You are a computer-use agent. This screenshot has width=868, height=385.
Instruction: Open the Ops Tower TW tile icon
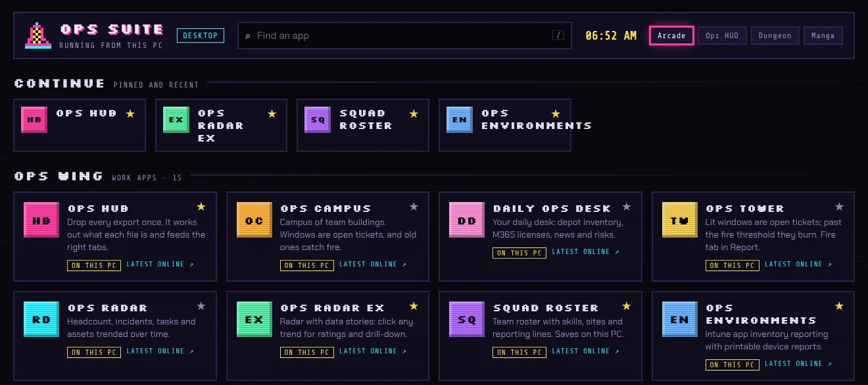pos(679,220)
